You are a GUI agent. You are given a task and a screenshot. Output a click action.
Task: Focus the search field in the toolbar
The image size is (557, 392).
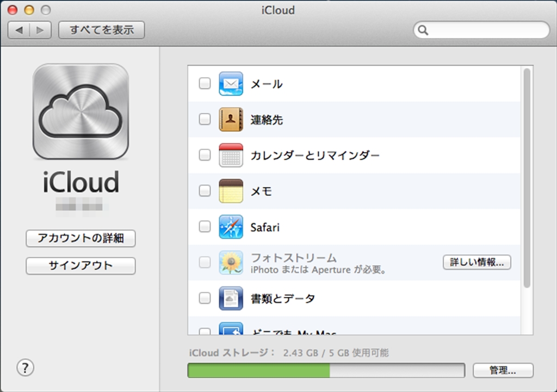pyautogui.click(x=482, y=30)
